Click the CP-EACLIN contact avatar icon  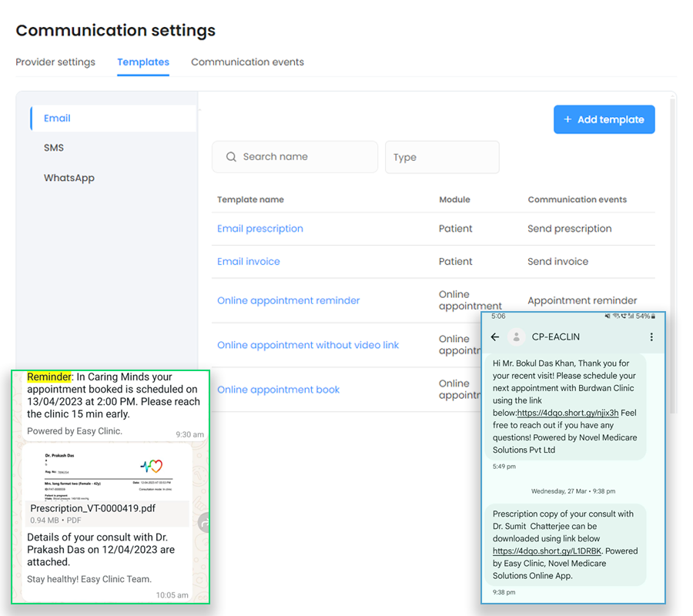(x=517, y=337)
